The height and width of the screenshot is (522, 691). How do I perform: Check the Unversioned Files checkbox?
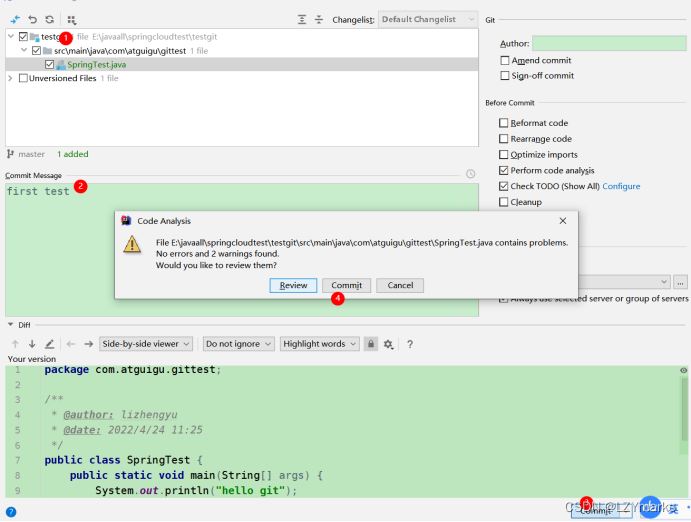pyautogui.click(x=23, y=78)
